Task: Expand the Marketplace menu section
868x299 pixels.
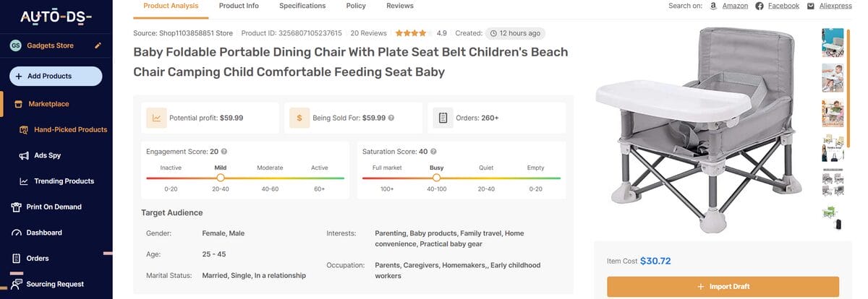Action: pyautogui.click(x=48, y=104)
